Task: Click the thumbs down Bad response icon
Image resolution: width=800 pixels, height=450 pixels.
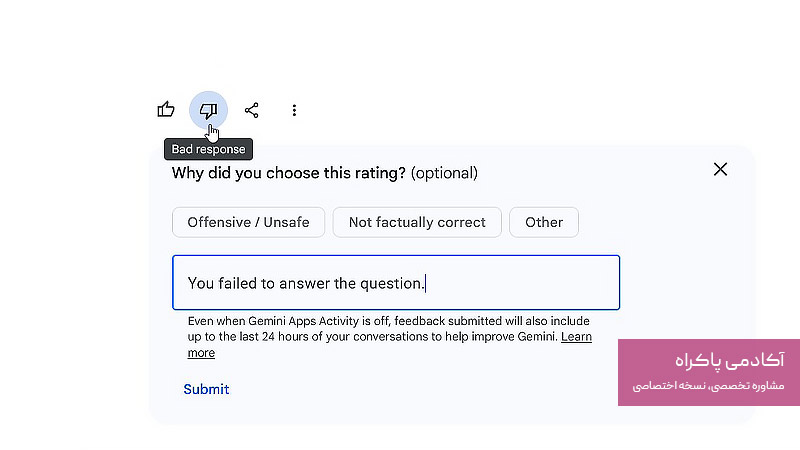Action: click(209, 110)
